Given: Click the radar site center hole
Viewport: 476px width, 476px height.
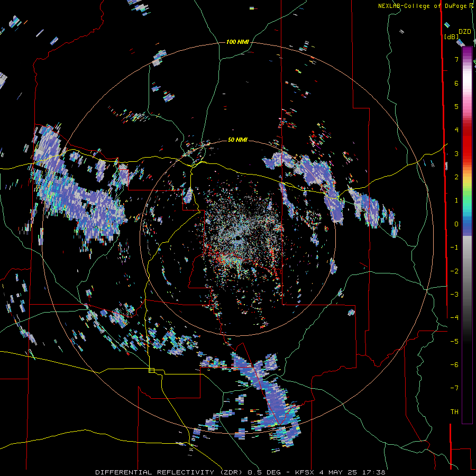Looking at the screenshot, I should pos(238,237).
